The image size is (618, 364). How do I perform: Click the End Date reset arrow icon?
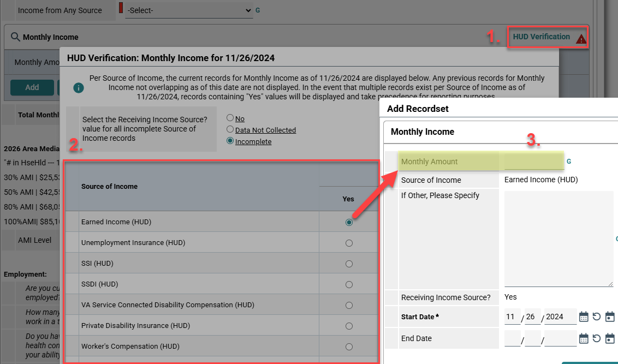(597, 338)
